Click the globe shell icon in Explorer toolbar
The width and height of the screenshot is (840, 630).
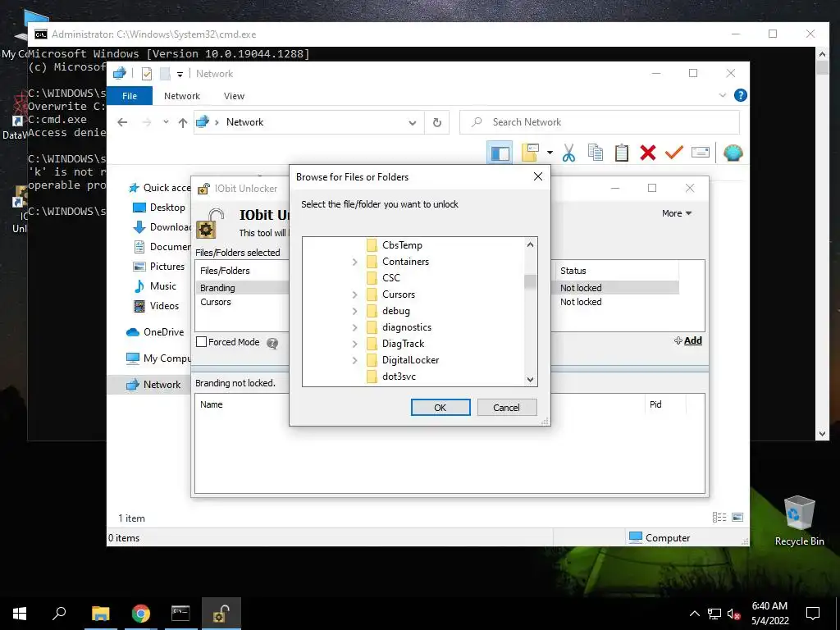click(733, 153)
